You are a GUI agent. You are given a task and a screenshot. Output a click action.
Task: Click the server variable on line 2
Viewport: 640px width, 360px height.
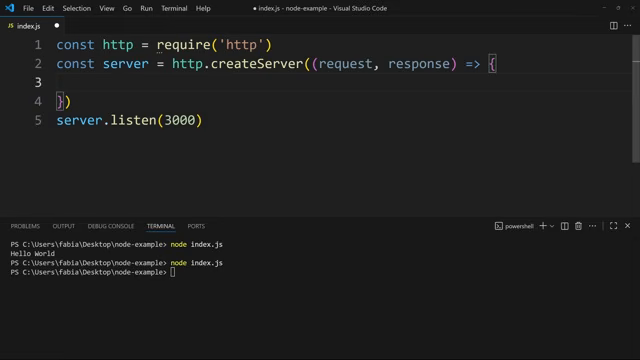pos(126,64)
